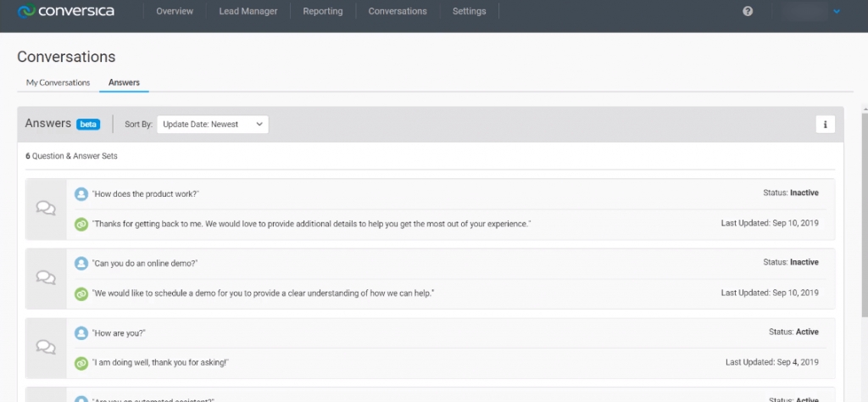Viewport: 868px width, 402px height.
Task: Click the page vertical scrollbar
Action: pos(864,213)
